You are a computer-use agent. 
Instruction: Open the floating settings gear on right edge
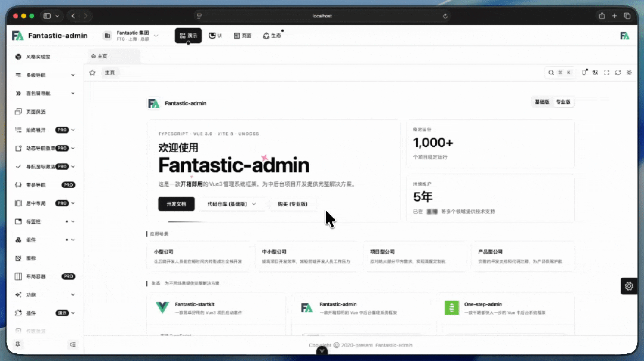629,286
